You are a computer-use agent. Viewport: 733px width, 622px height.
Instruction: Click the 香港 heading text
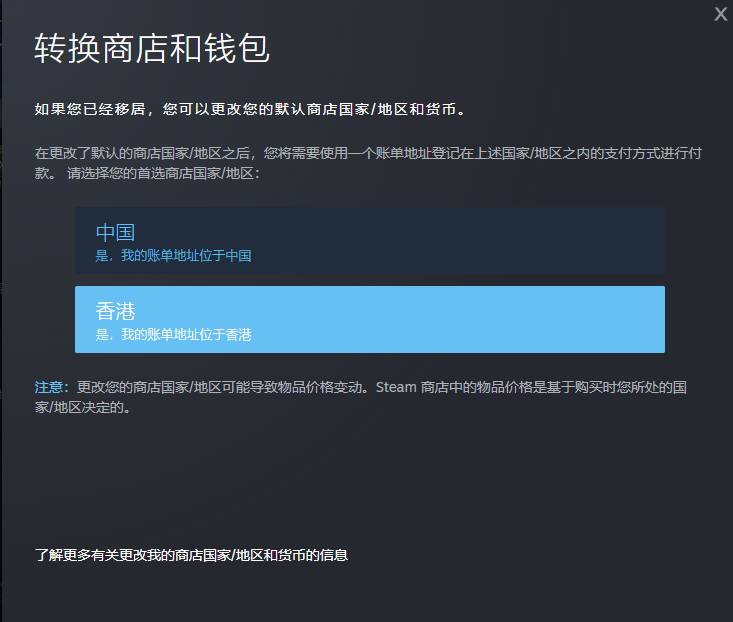pos(115,311)
